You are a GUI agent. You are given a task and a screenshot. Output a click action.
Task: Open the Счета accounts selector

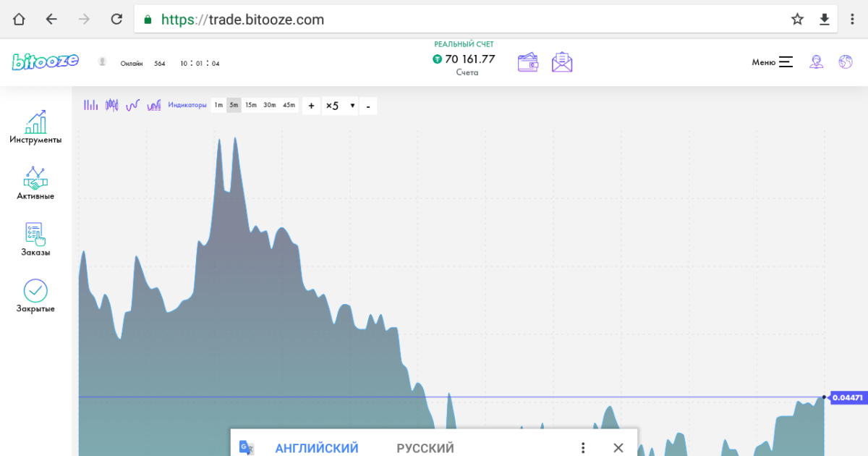pos(467,72)
